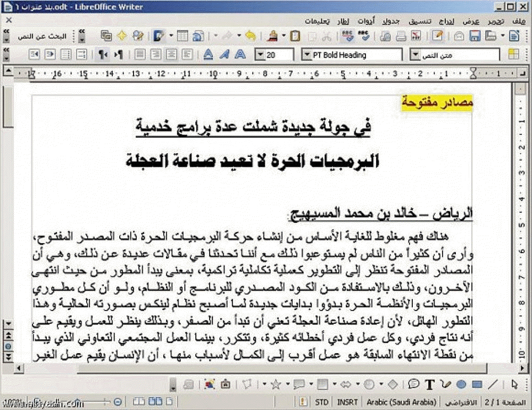Run the Spelling and Grammar check
The height and width of the screenshot is (410, 532).
(x=364, y=36)
